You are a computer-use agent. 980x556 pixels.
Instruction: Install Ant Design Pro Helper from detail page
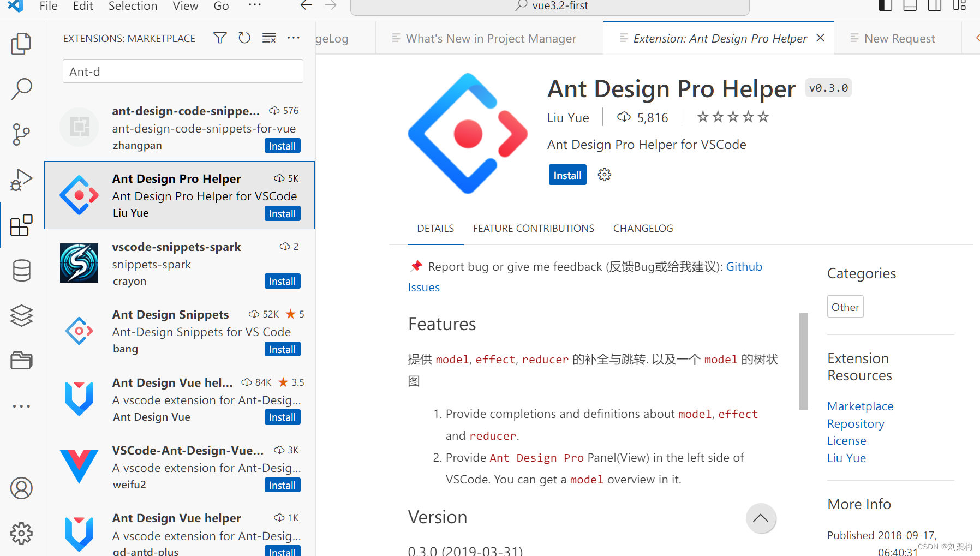pyautogui.click(x=567, y=175)
